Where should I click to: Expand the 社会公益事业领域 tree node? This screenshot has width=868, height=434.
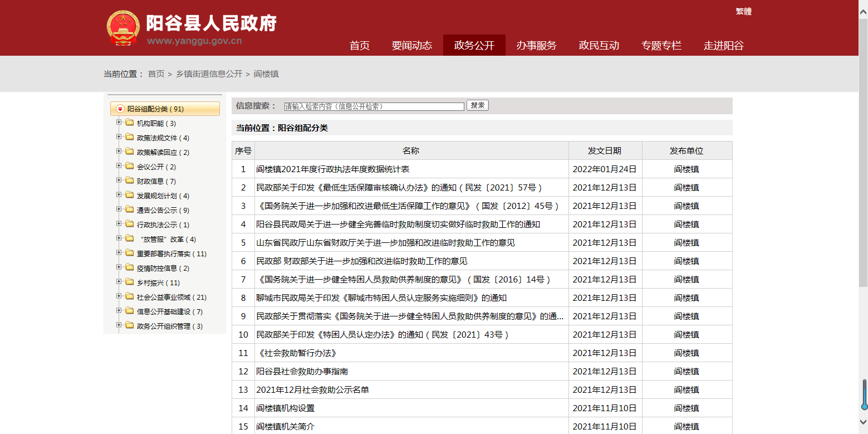click(x=119, y=296)
